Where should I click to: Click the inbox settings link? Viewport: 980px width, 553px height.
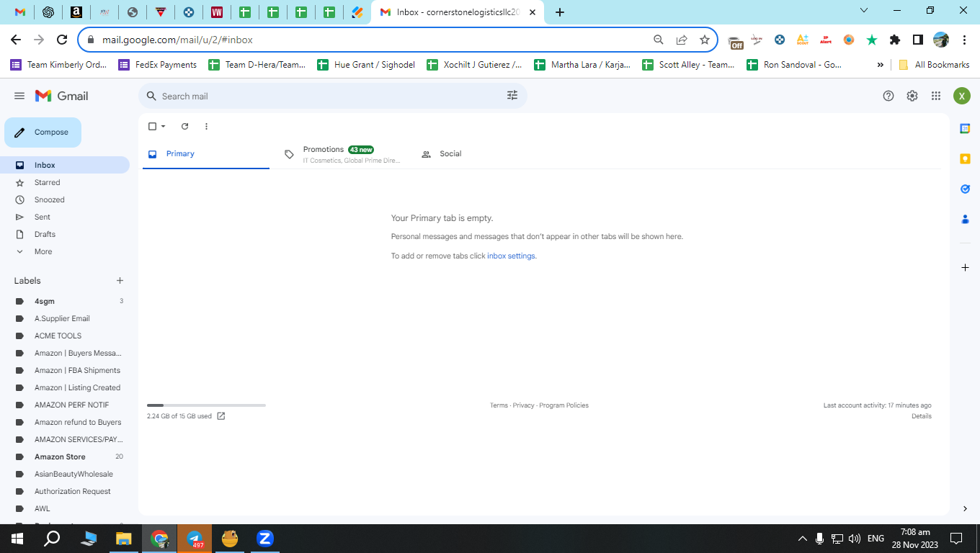[511, 256]
